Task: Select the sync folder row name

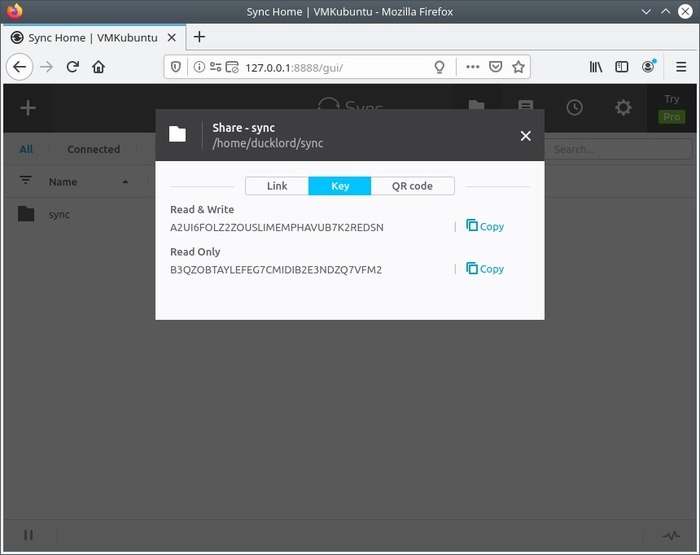Action: click(x=59, y=214)
